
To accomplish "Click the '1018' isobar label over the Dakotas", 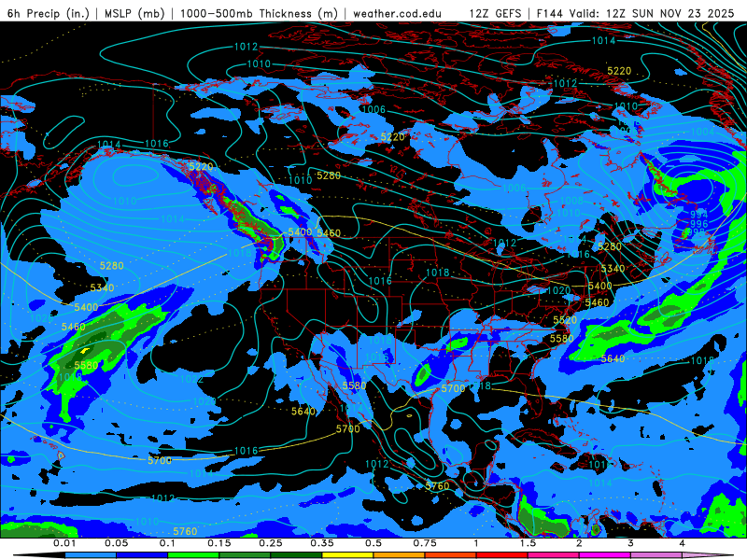I will coord(437,273).
